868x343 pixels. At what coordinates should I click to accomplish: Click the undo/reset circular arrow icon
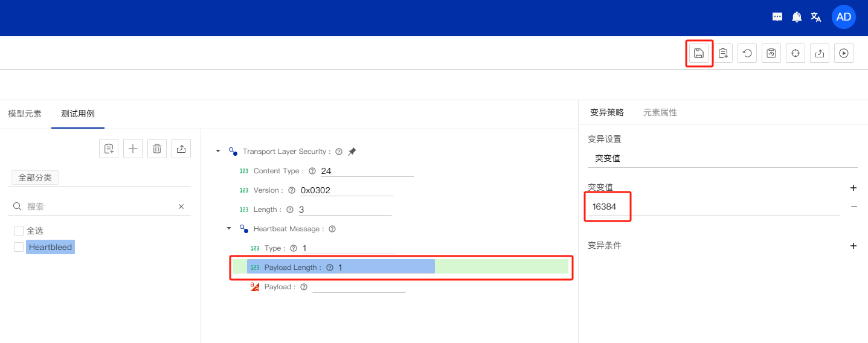point(747,53)
